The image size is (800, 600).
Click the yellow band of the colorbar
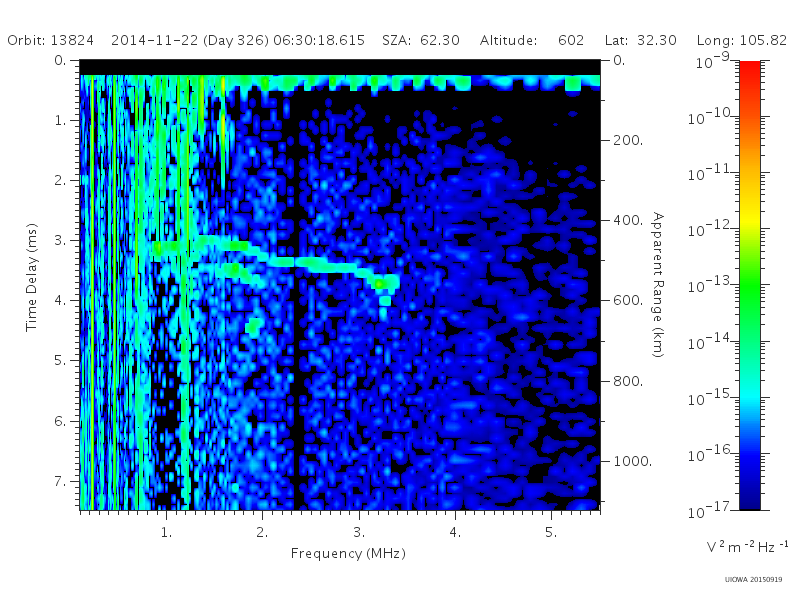click(x=749, y=219)
